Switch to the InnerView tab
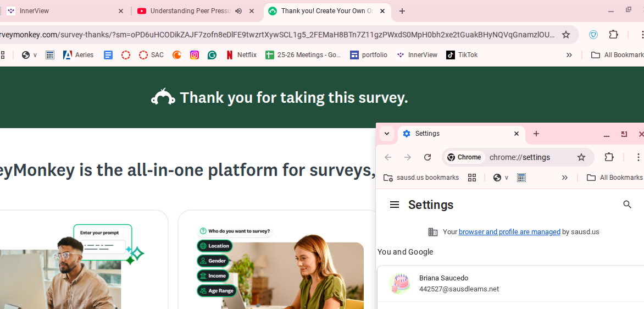 [66, 11]
